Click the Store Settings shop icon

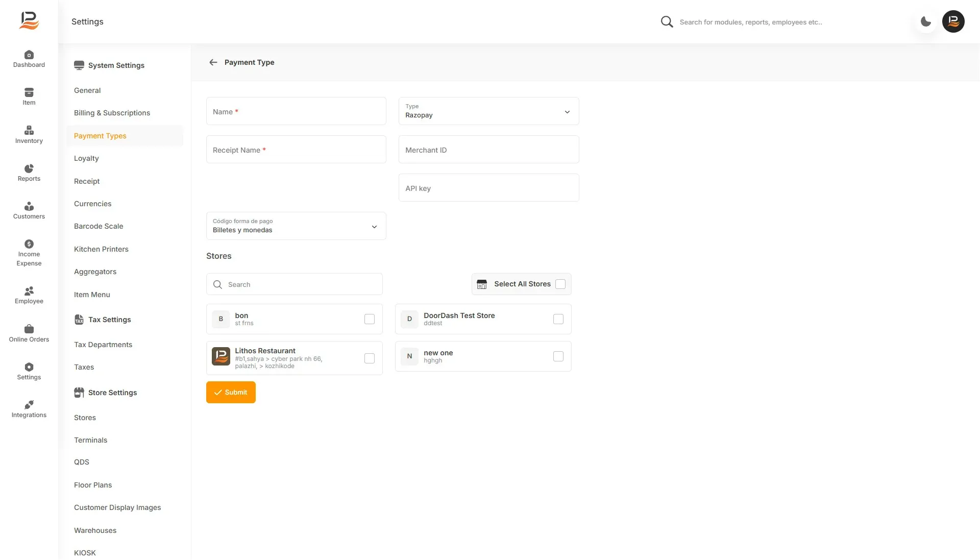(79, 393)
